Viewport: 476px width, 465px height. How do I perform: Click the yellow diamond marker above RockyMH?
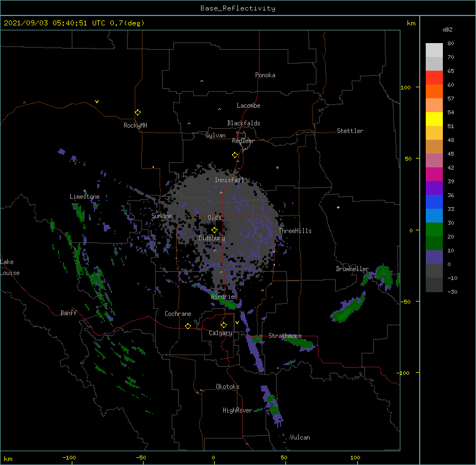click(138, 113)
